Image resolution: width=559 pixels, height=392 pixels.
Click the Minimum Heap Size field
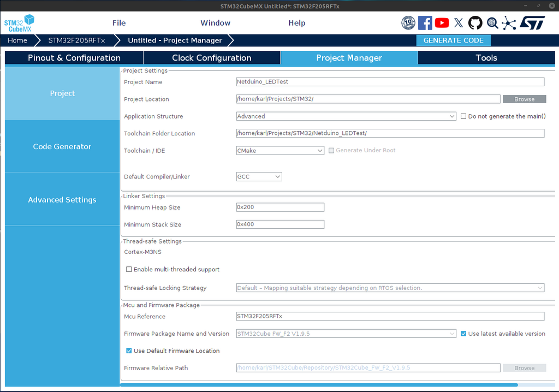pyautogui.click(x=280, y=207)
